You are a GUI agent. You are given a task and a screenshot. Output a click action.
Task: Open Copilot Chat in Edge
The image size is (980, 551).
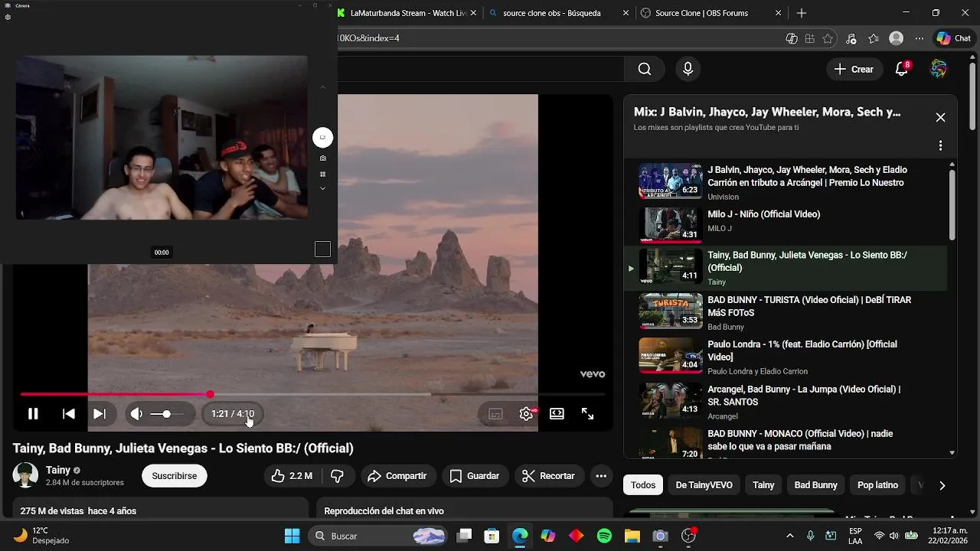953,38
